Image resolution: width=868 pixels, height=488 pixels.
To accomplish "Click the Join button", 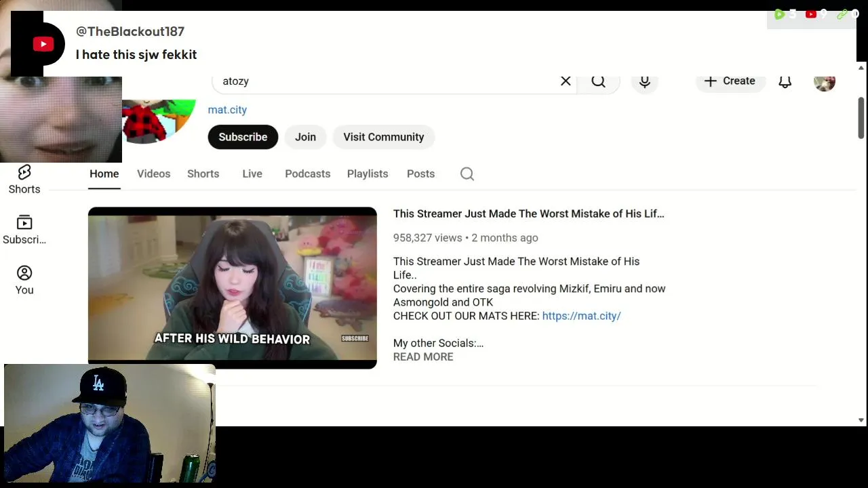I will (x=305, y=137).
